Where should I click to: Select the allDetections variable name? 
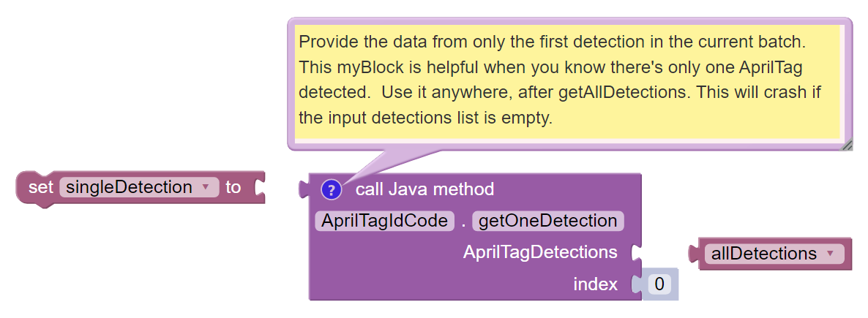[x=763, y=254]
